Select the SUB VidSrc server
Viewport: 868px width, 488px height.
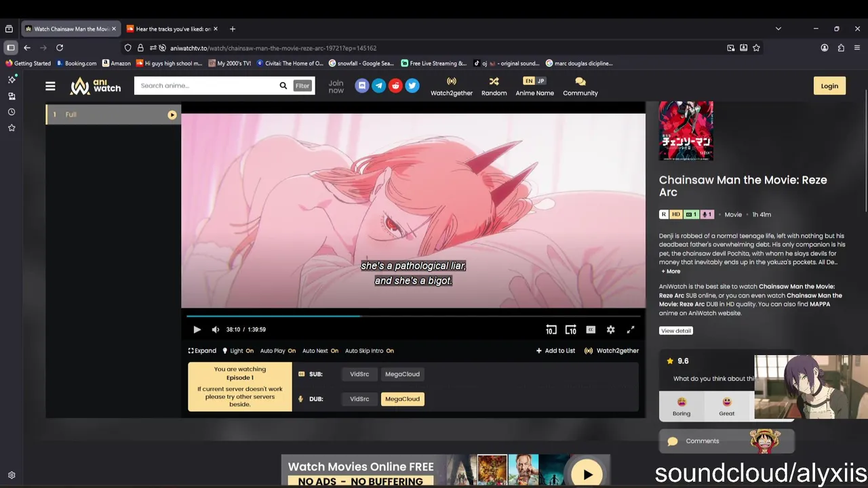coord(359,374)
